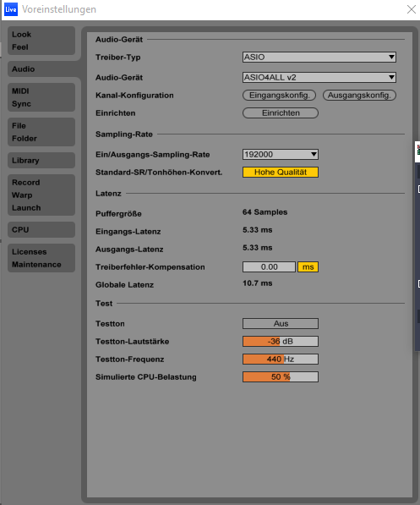420x505 pixels.
Task: Click the Eingangskonfig. button
Action: (x=279, y=96)
